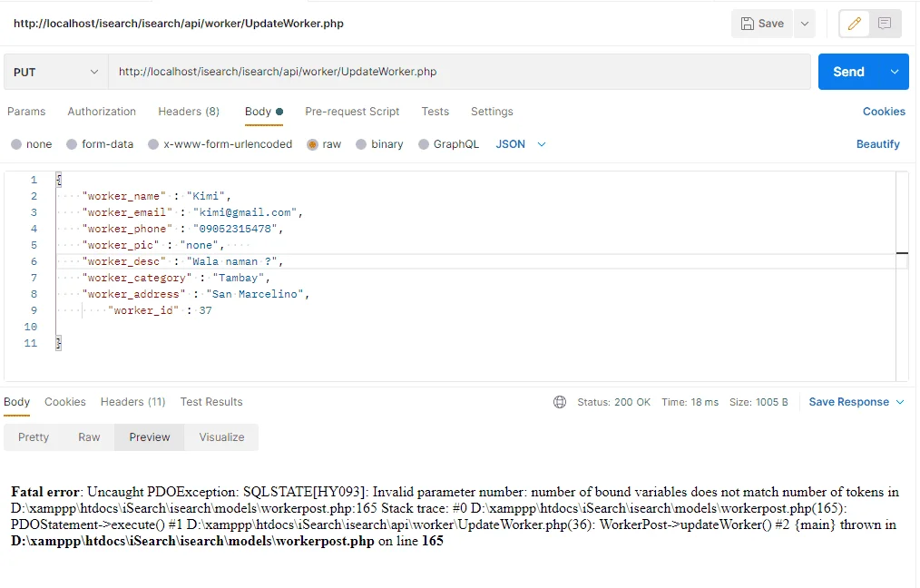Open the response Headers (11) tab
Viewport: 920px width, 588px height.
coord(133,402)
